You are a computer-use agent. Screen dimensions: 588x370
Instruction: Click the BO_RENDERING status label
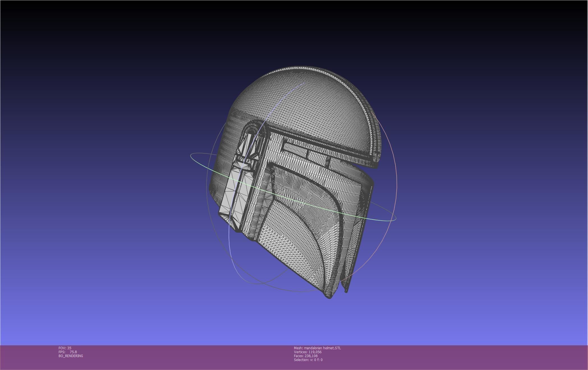[x=71, y=356]
